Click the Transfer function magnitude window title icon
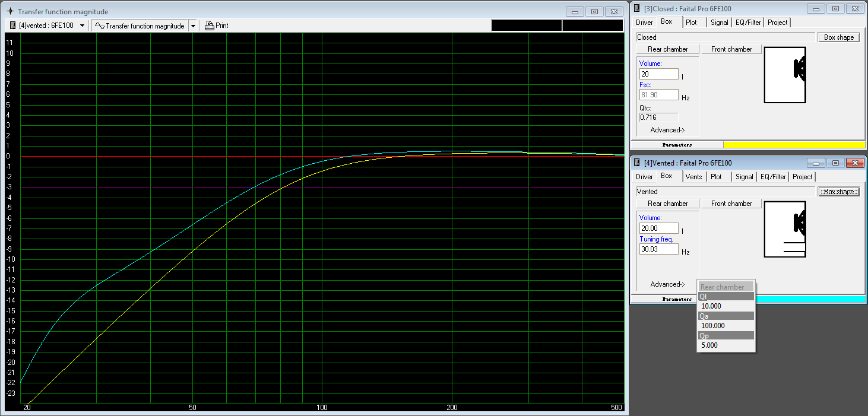Viewport: 868px width, 416px height. click(9, 12)
